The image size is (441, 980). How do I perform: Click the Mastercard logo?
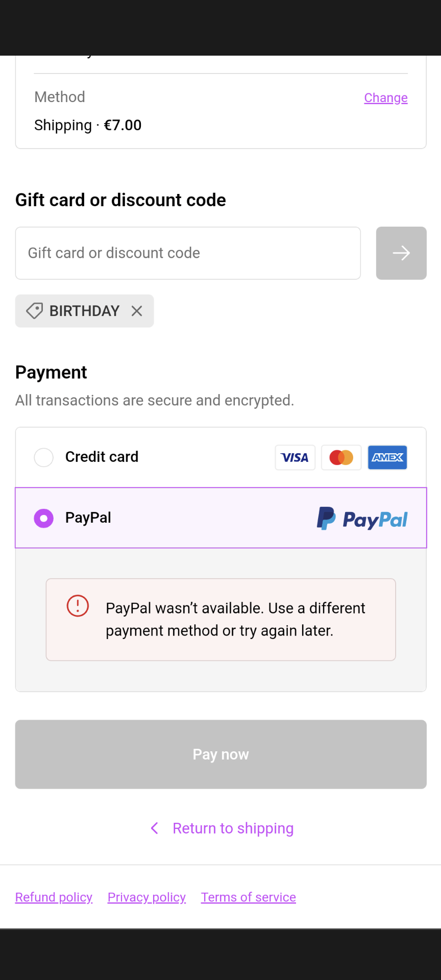(341, 457)
